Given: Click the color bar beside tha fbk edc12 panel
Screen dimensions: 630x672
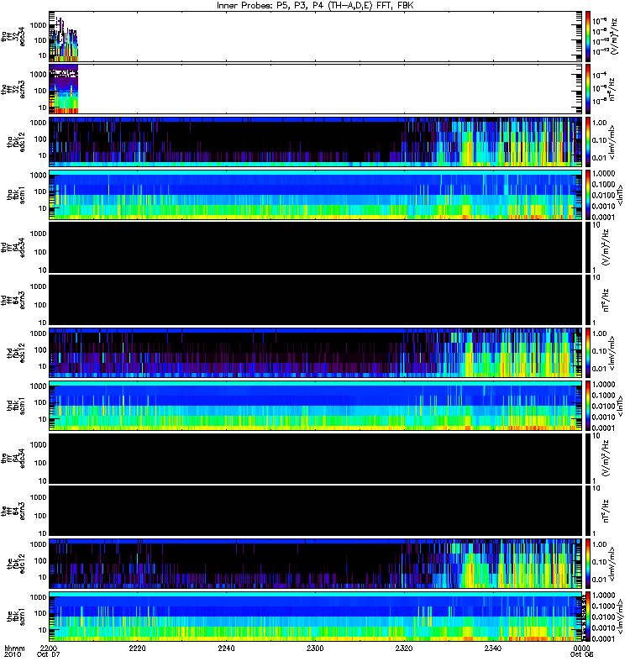Looking at the screenshot, I should 588,142.
